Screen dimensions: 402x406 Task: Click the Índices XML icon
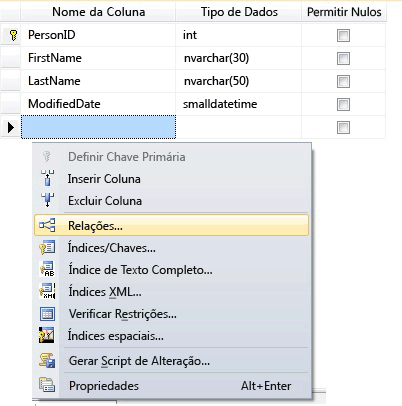click(47, 291)
